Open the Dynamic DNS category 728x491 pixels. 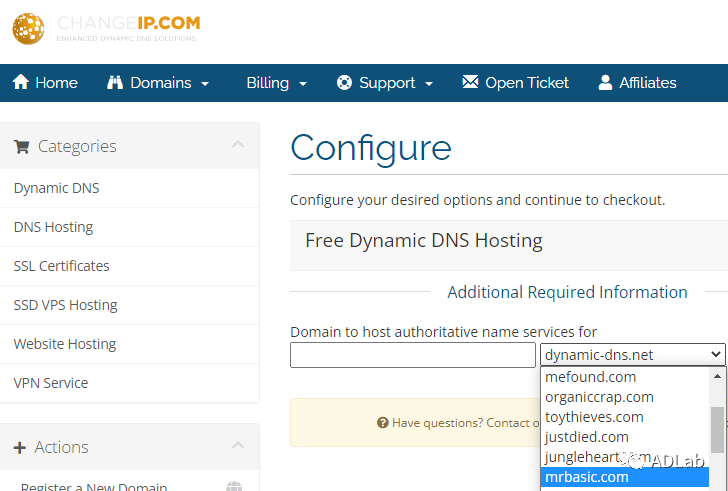[x=56, y=188]
